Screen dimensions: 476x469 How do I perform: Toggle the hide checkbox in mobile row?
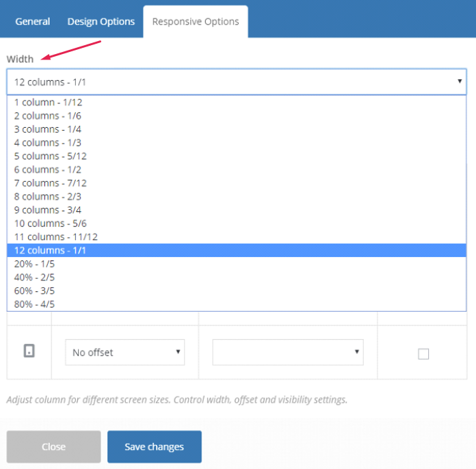pyautogui.click(x=423, y=353)
